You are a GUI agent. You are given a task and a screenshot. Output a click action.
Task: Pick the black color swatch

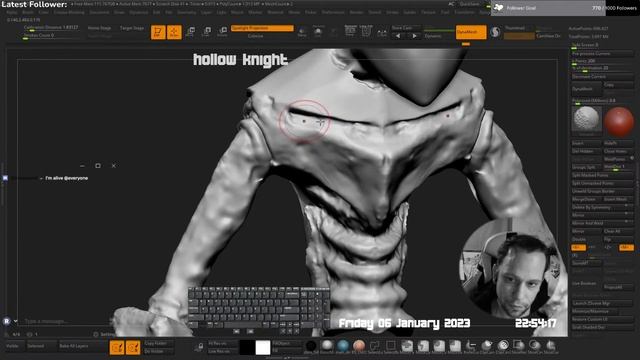pyautogui.click(x=247, y=348)
